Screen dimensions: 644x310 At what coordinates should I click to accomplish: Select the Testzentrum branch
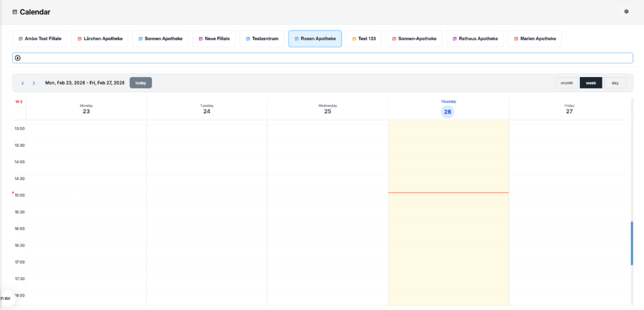262,38
